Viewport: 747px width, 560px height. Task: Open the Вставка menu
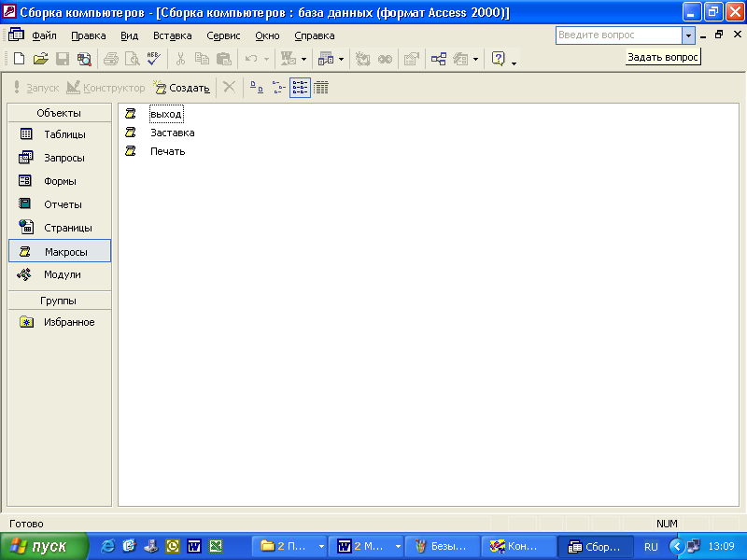tap(172, 35)
